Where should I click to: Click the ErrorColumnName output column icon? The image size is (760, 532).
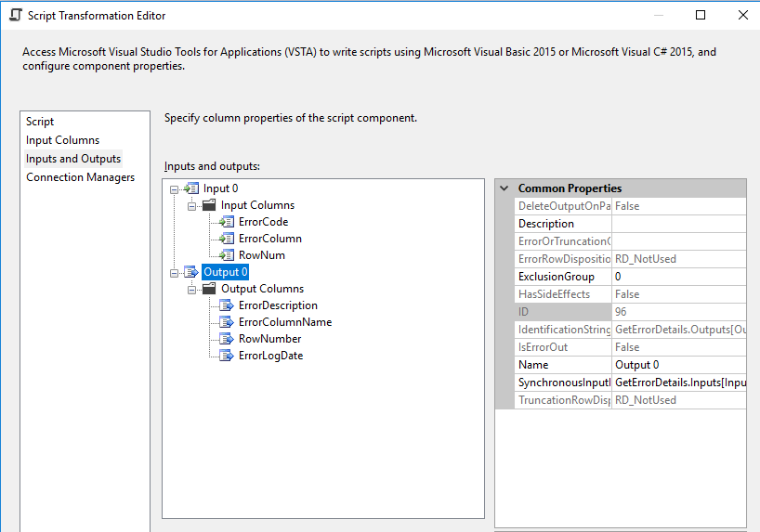click(x=227, y=322)
